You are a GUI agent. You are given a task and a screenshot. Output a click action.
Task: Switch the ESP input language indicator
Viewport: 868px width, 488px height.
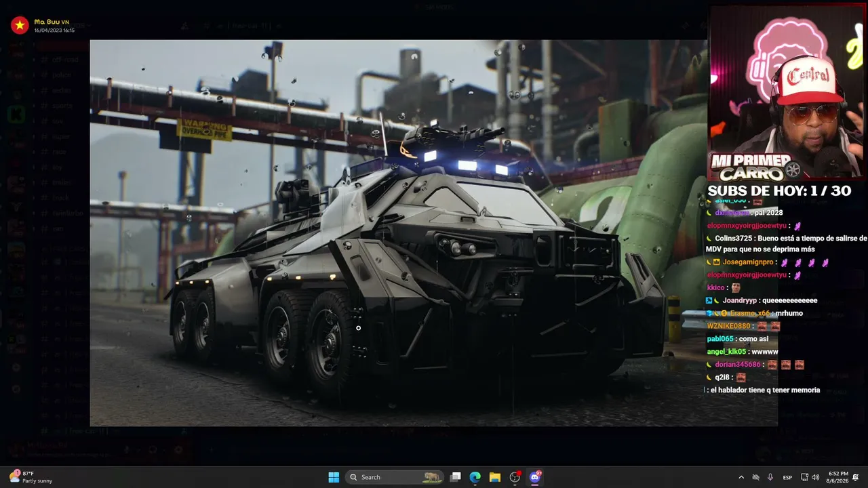point(787,477)
